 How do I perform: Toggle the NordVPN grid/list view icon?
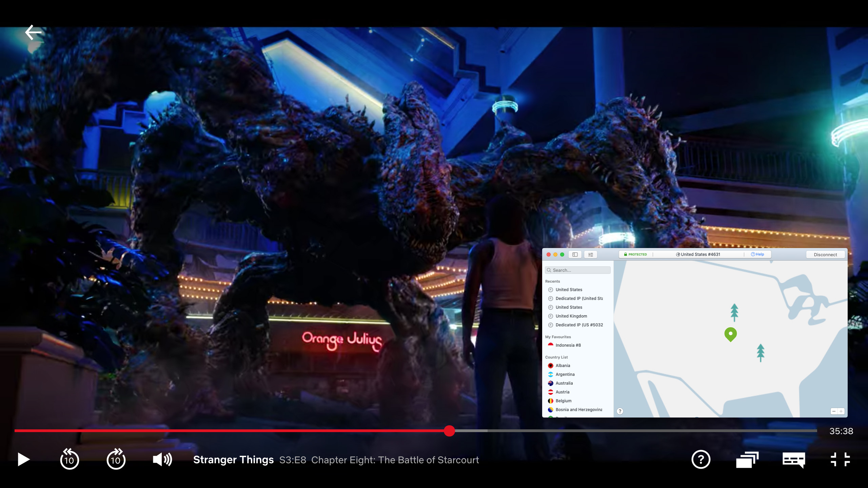[x=574, y=255]
